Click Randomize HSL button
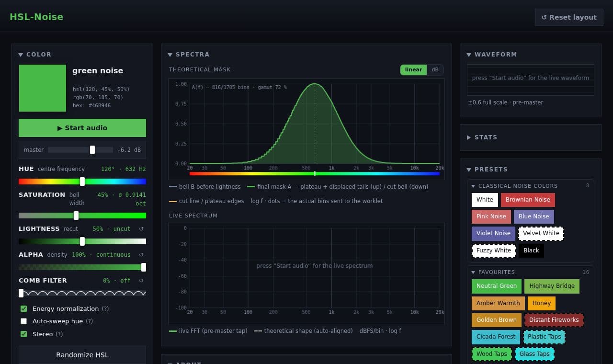Viewport: 613px width, 364px height. pos(82,355)
